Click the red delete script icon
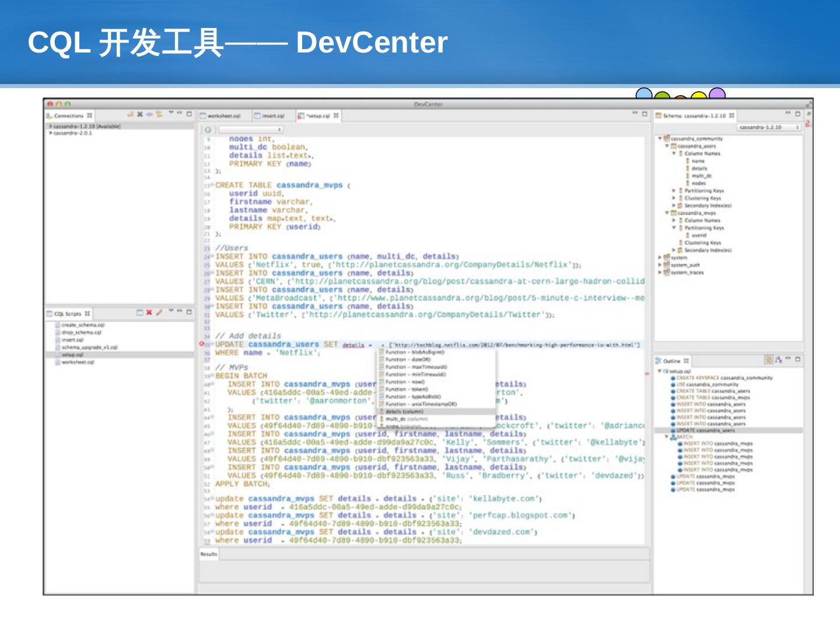Screen dimensions: 840x630 149,313
